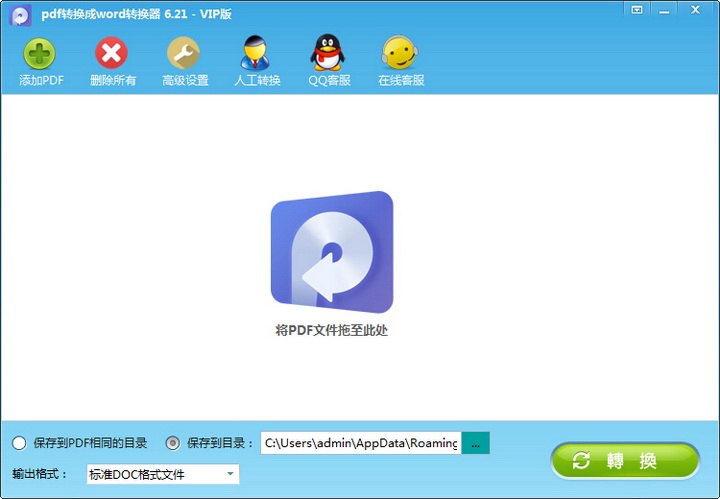
Task: Click the large PDF drop-area logo
Action: click(332, 252)
